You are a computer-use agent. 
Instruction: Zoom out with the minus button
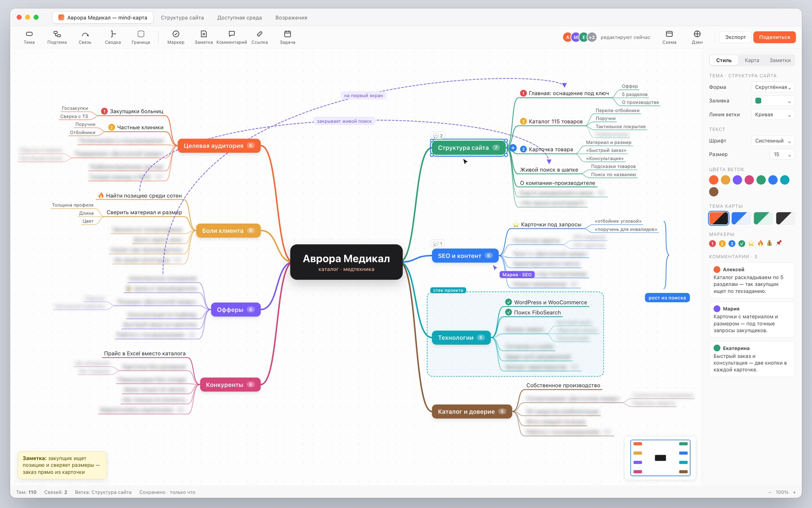click(x=770, y=492)
